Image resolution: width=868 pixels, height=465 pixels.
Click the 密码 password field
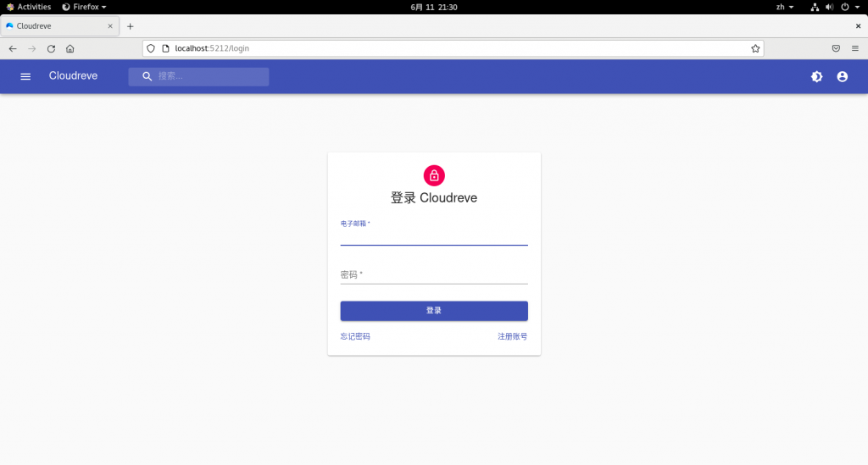point(434,275)
